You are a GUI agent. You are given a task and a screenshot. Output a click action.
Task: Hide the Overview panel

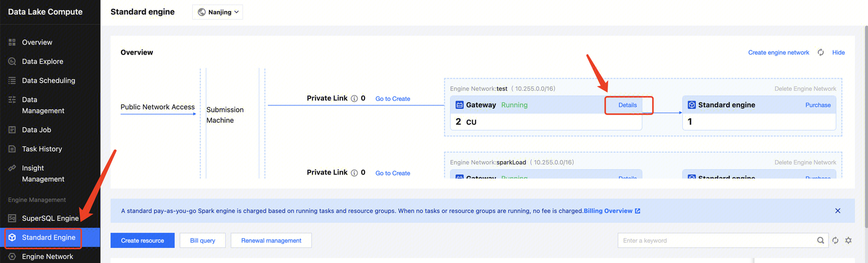click(838, 53)
